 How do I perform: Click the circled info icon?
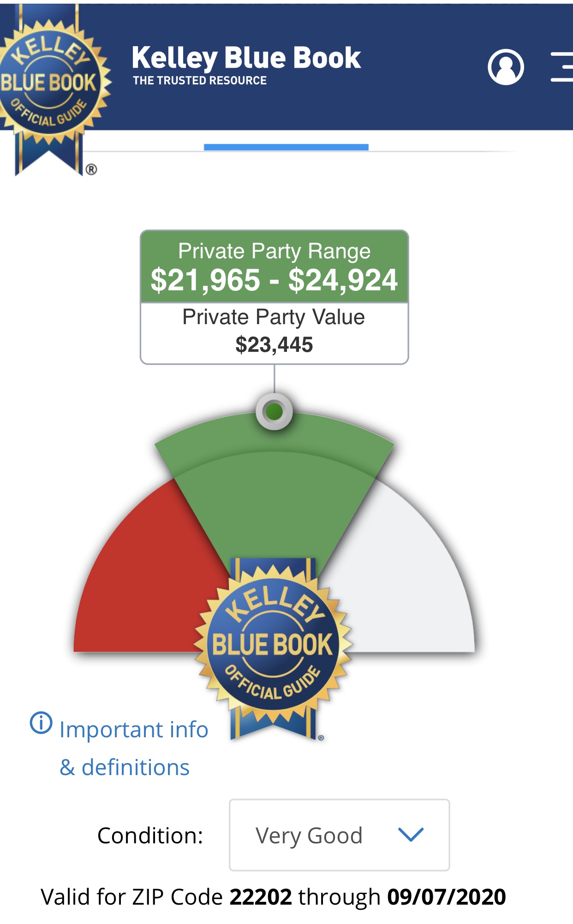pyautogui.click(x=41, y=723)
